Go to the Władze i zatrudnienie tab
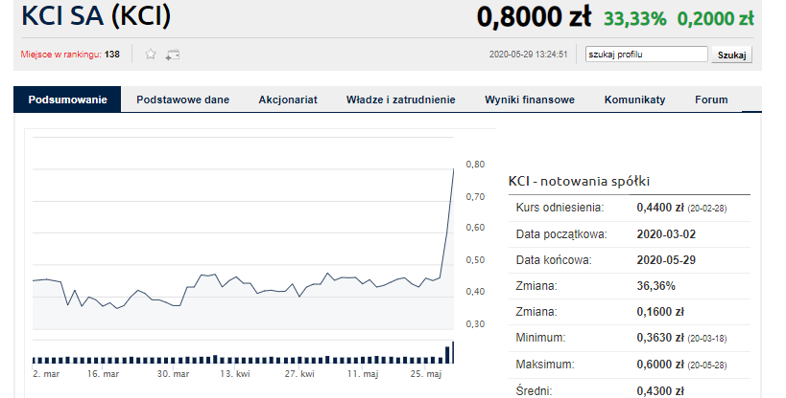 401,99
